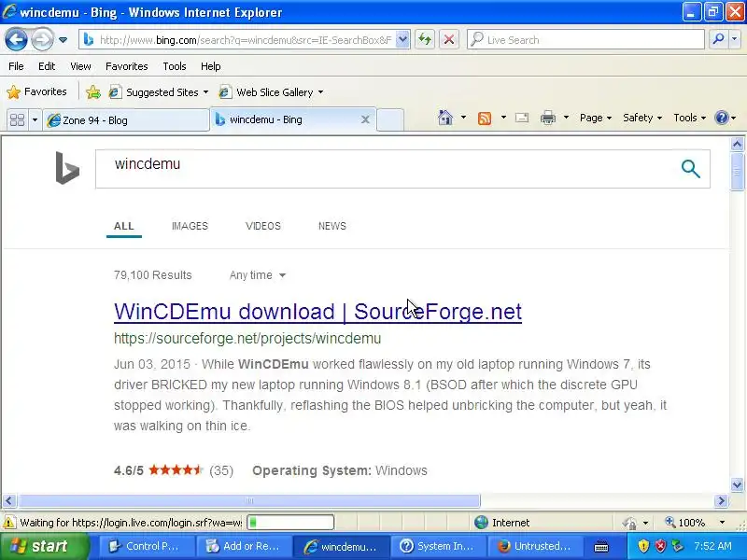Expand the address bar URL history dropdown
Screen dimensions: 747x560
[402, 40]
